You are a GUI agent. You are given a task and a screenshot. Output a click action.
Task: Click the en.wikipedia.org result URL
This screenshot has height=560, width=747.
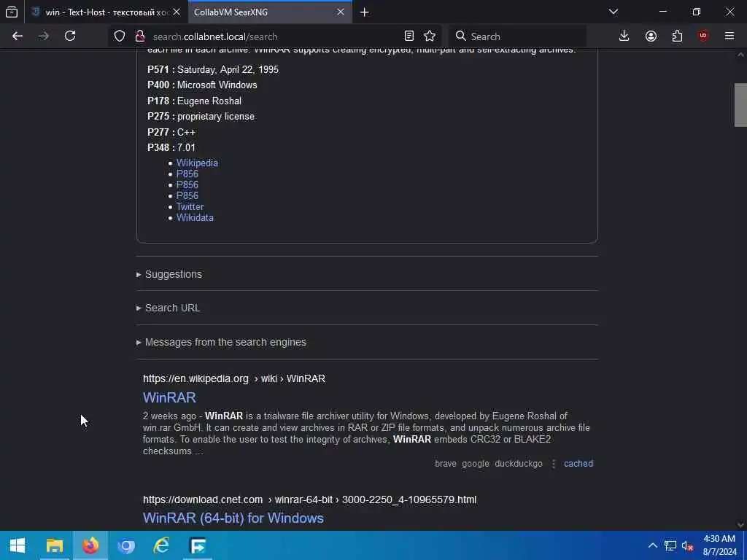pyautogui.click(x=234, y=378)
